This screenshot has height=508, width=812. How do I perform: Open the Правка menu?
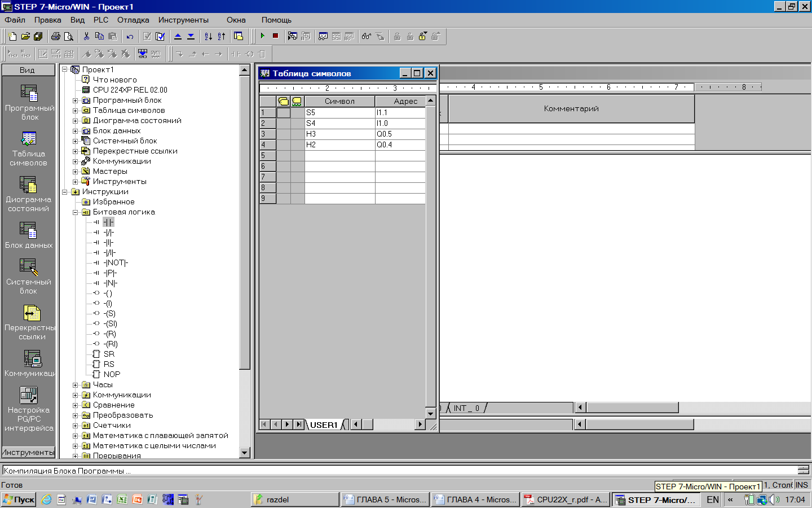47,20
